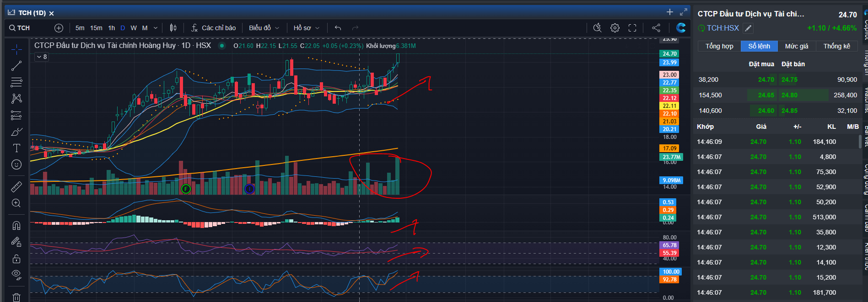Click the bid price 24.70 in order book

[x=766, y=79]
